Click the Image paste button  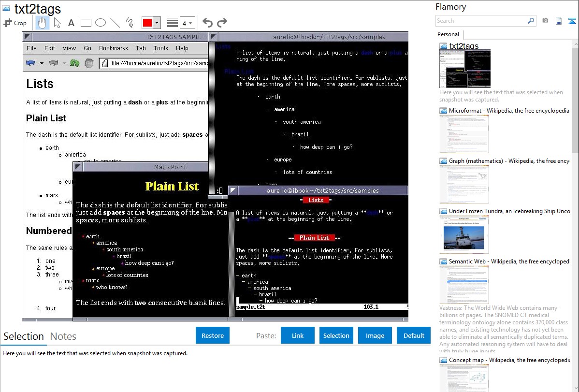375,335
